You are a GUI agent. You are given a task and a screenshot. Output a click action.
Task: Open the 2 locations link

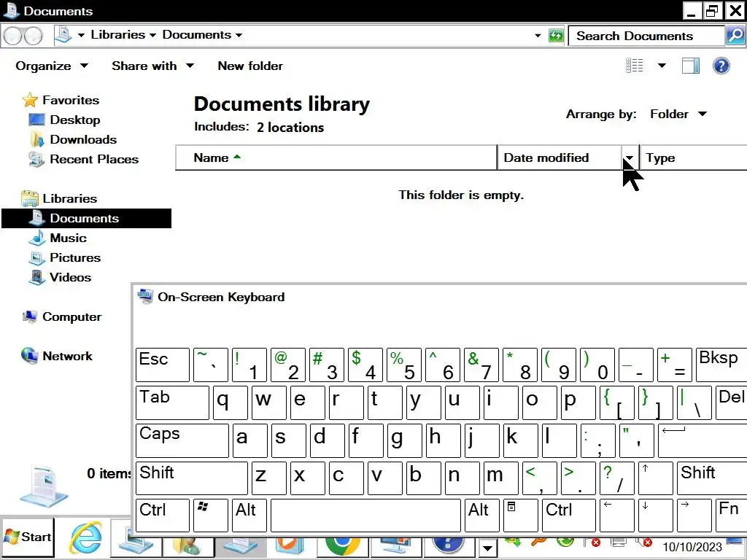coord(290,127)
